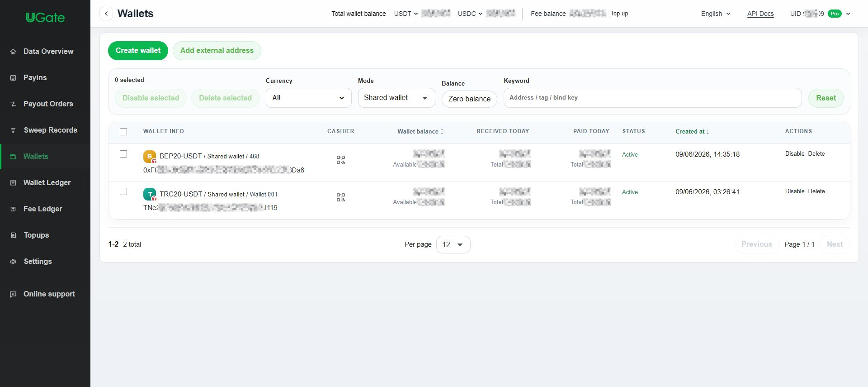The image size is (868, 387).
Task: Open the Currency dropdown showing All
Action: pyautogui.click(x=309, y=98)
